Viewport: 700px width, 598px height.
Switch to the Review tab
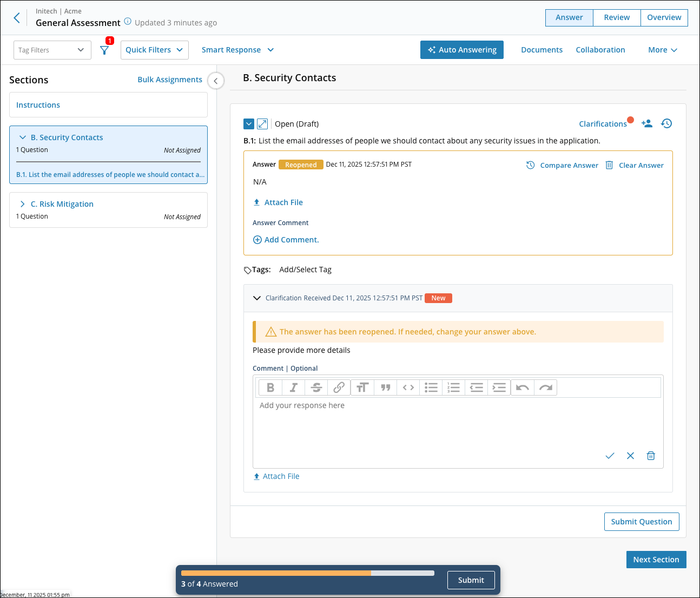point(617,17)
